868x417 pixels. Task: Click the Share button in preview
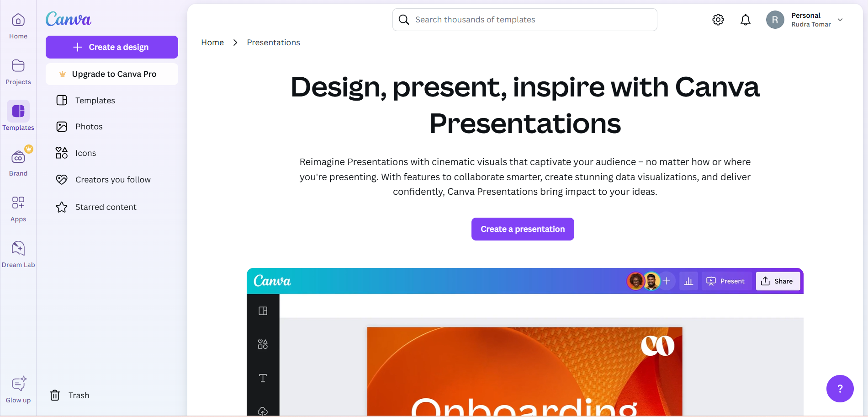[778, 281]
